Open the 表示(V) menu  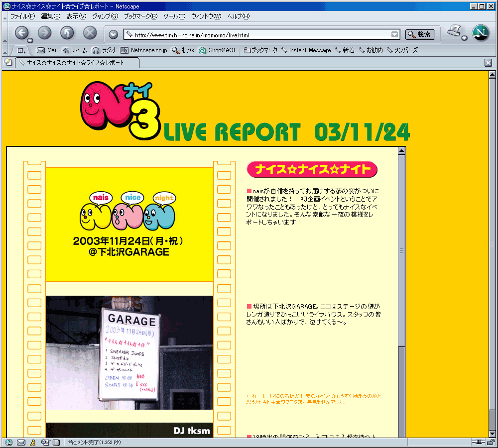click(76, 16)
